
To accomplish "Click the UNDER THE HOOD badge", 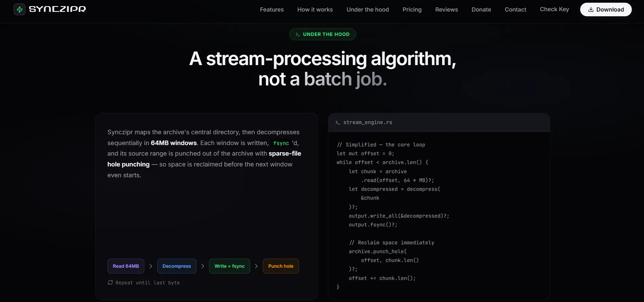I will 323,34.
